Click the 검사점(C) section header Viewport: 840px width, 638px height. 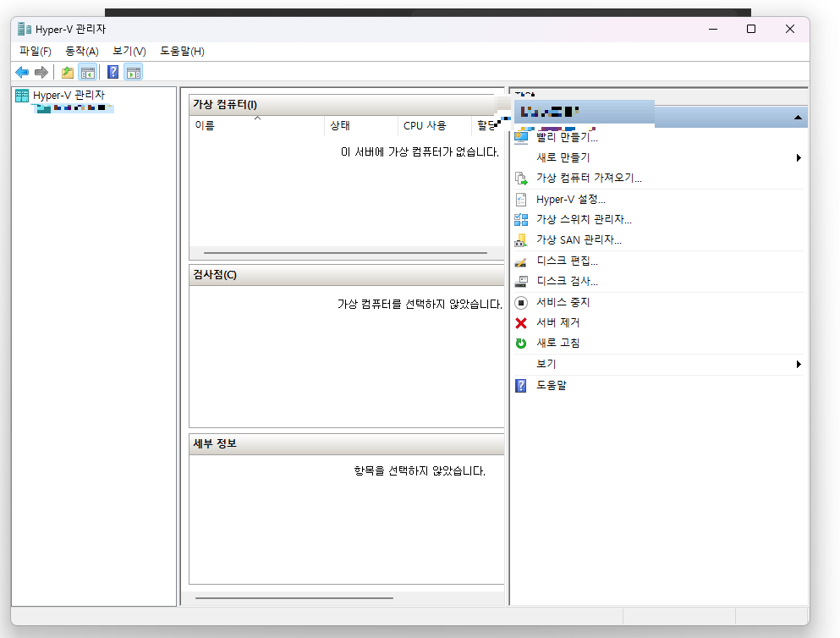[347, 275]
